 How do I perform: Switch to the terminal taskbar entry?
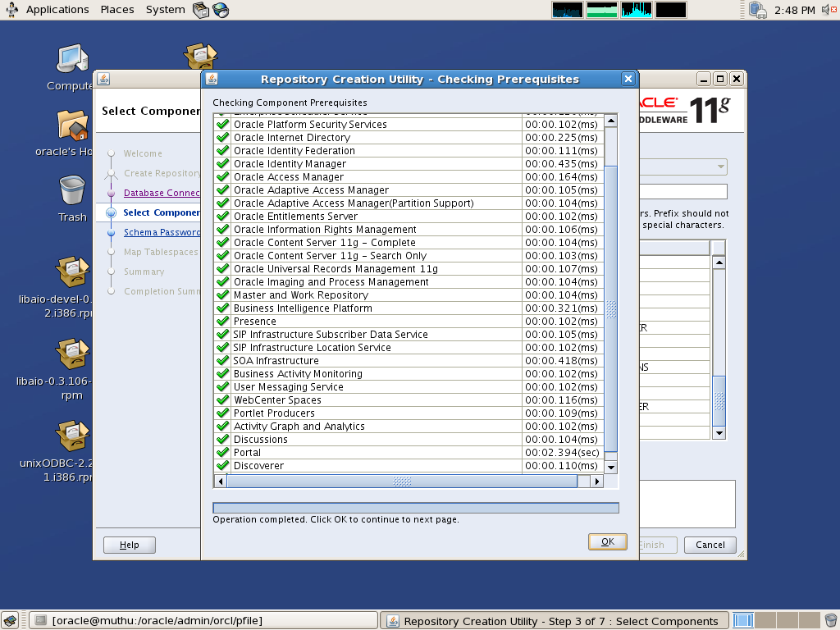click(x=203, y=620)
